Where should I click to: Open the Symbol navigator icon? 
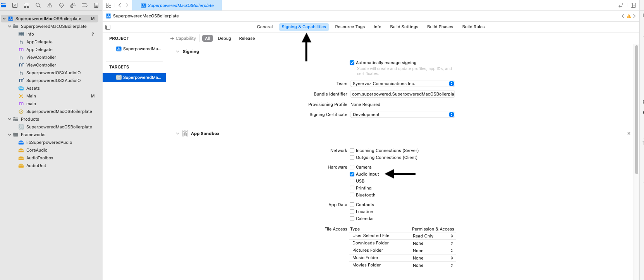[x=26, y=5]
